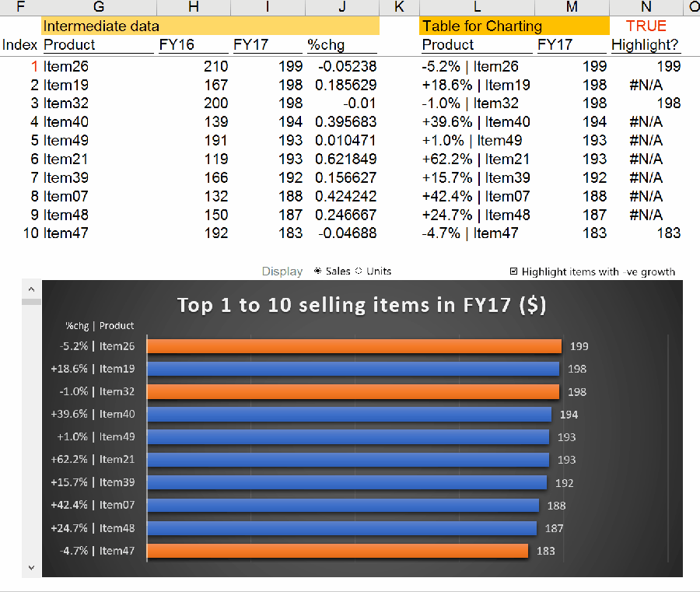This screenshot has height=592, width=700.
Task: Select column J header
Action: click(342, 8)
